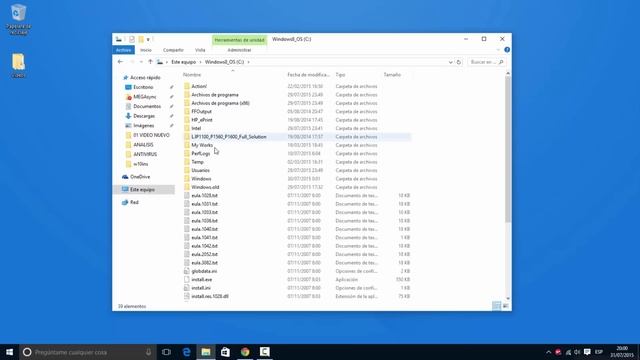Click the vertical scrollbar of file list
The width and height of the screenshot is (640, 360).
click(508, 149)
